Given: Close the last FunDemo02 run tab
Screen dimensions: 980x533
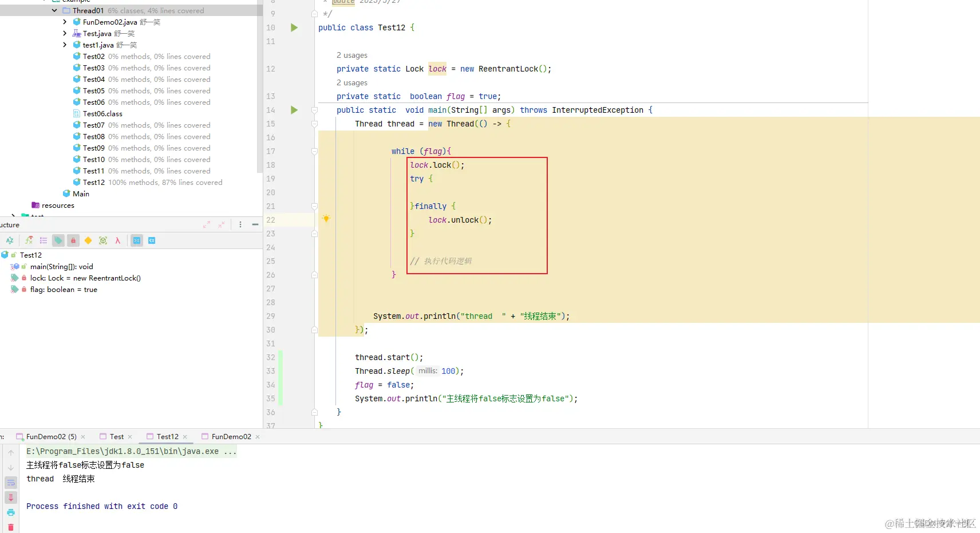Looking at the screenshot, I should (258, 437).
